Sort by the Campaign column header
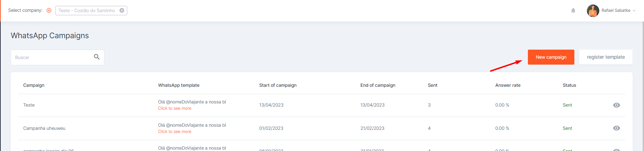The width and height of the screenshot is (644, 151). tap(34, 85)
